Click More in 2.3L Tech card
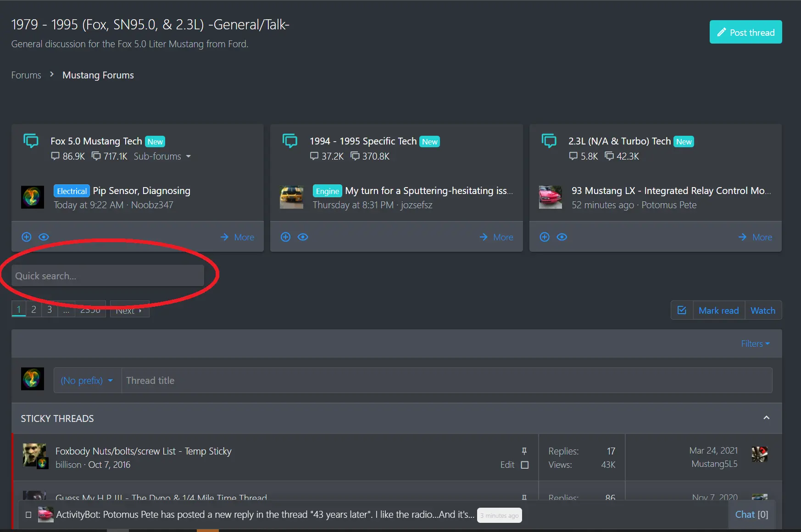This screenshot has width=801, height=532. pyautogui.click(x=755, y=237)
